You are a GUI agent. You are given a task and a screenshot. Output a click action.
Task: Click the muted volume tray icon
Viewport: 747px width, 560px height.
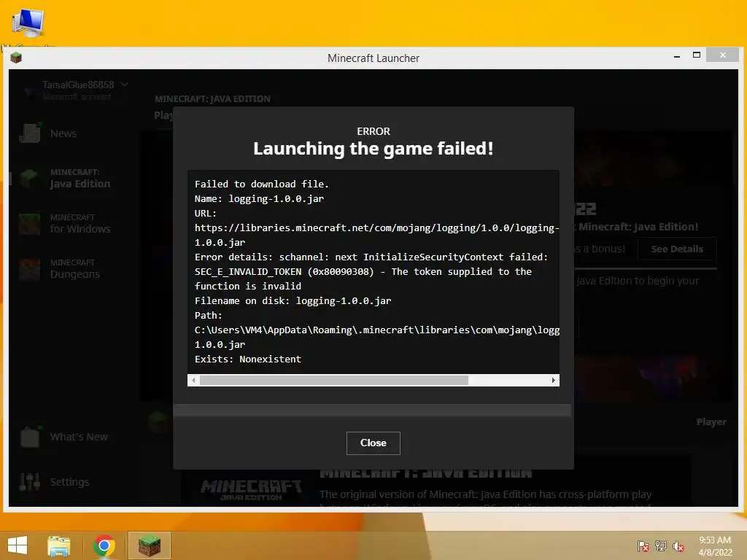coord(678,545)
